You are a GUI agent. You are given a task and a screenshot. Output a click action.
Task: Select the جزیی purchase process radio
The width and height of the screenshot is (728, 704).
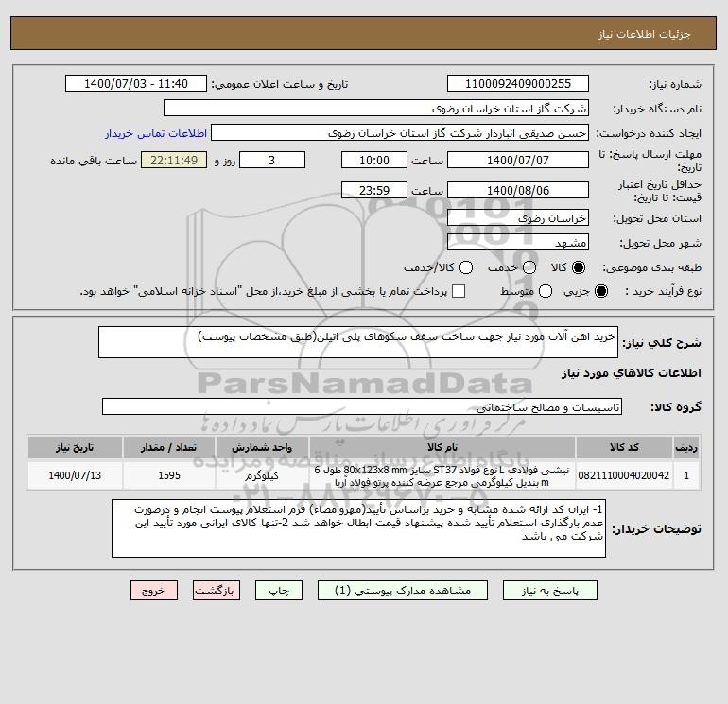point(600,291)
